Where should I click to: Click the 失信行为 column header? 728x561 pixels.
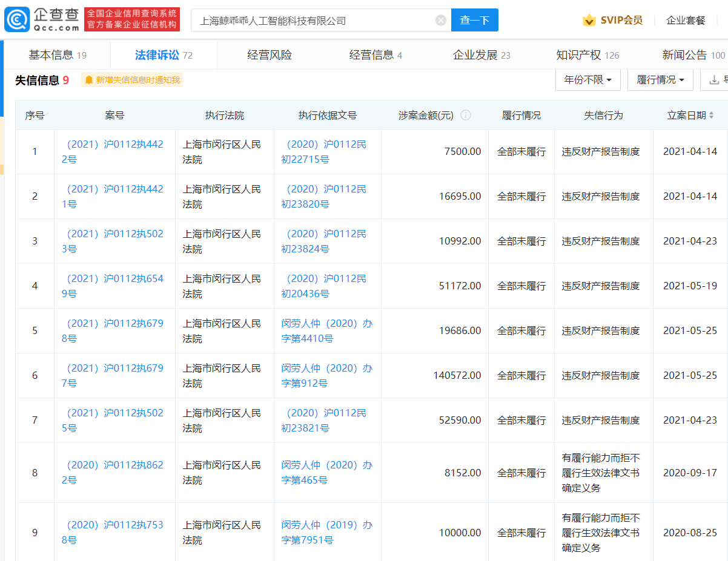(x=603, y=115)
